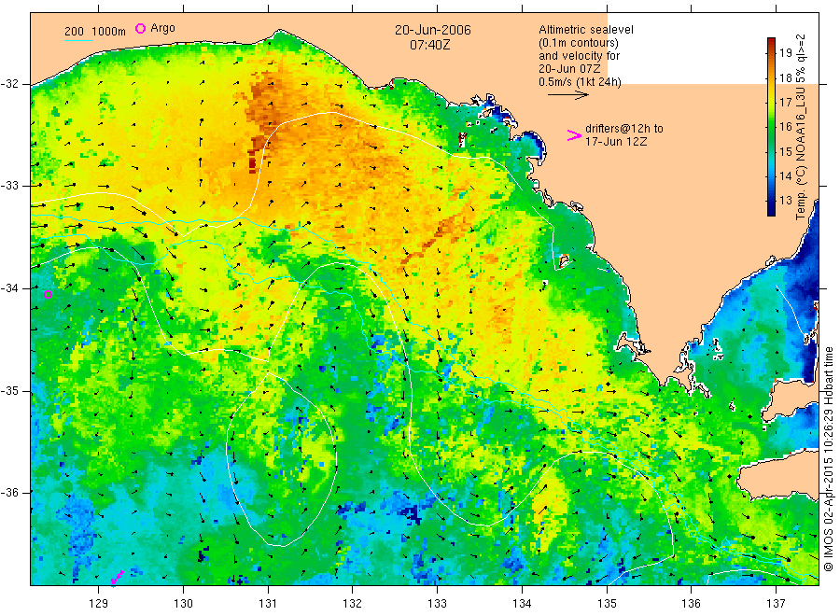Click the longitude label 132
Viewport: 840px width, 616px height.
click(353, 604)
